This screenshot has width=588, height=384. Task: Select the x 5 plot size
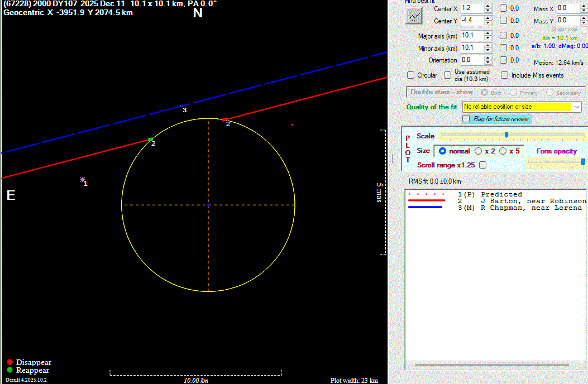click(503, 151)
